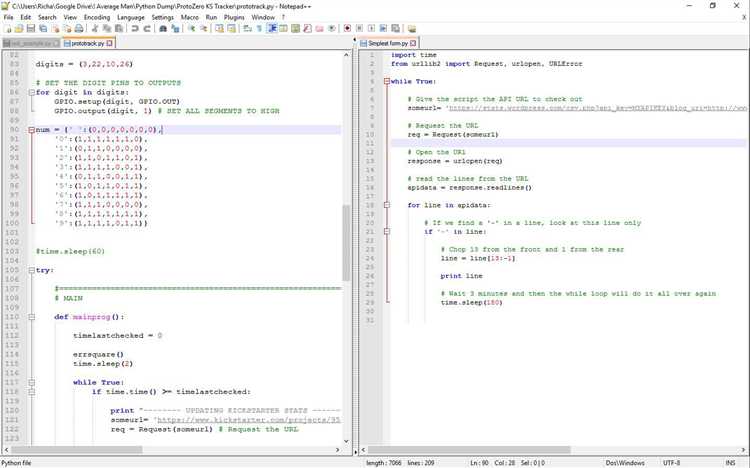The image size is (750, 468).
Task: Click the 'Python file' status bar entry
Action: pos(16,463)
